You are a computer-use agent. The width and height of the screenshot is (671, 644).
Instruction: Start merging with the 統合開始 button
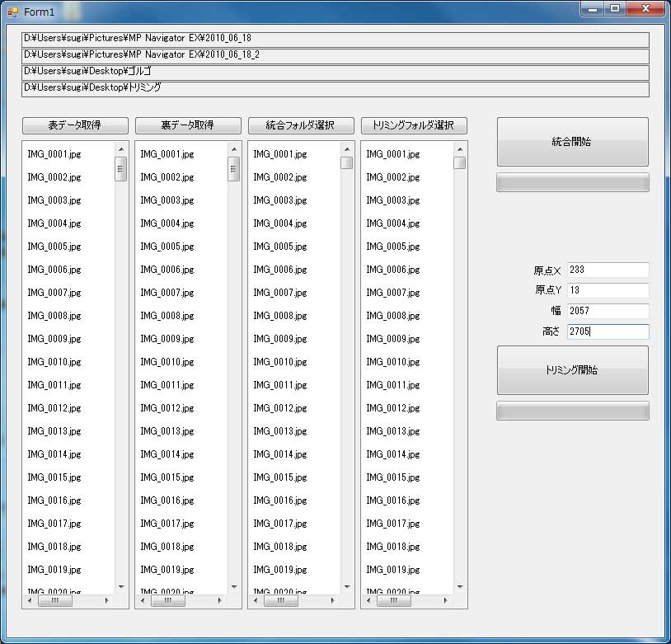coord(572,142)
